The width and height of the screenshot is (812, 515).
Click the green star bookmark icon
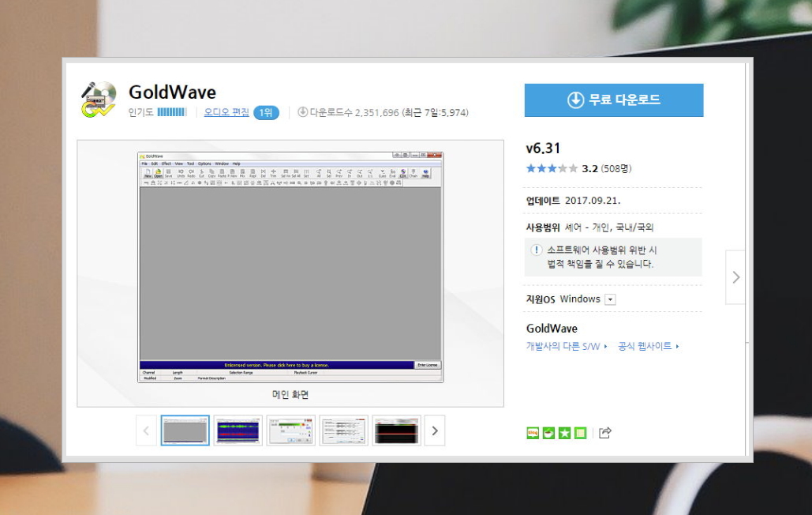point(564,433)
